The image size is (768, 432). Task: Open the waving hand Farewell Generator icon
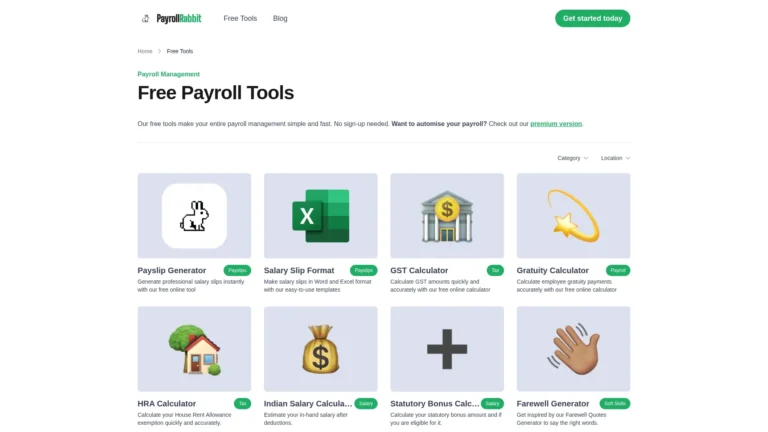(x=574, y=349)
